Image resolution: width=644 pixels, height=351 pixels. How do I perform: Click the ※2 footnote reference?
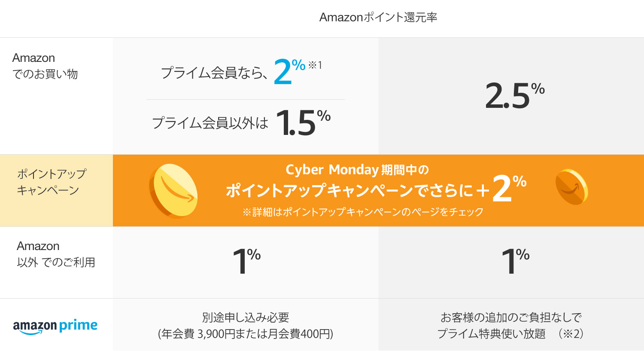point(571,334)
